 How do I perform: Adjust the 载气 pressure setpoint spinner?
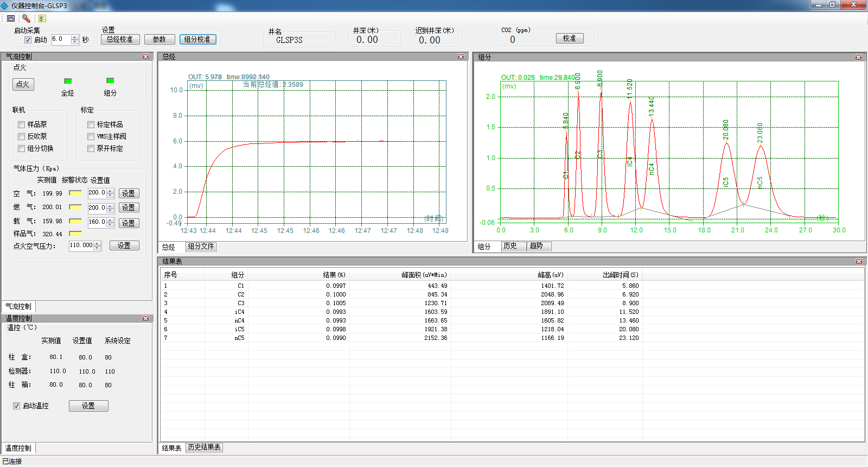point(110,222)
